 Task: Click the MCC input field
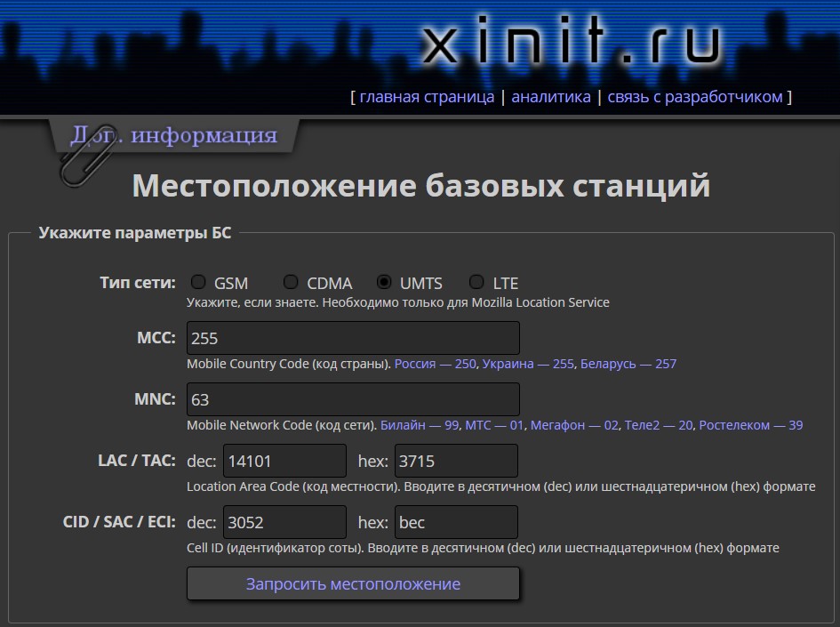click(353, 338)
